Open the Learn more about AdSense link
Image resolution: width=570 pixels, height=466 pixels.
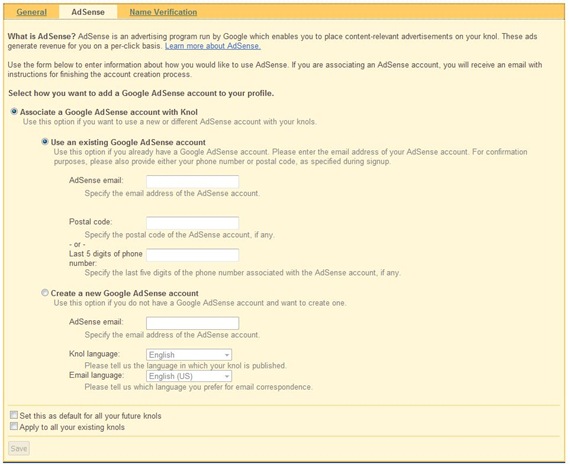click(x=213, y=46)
